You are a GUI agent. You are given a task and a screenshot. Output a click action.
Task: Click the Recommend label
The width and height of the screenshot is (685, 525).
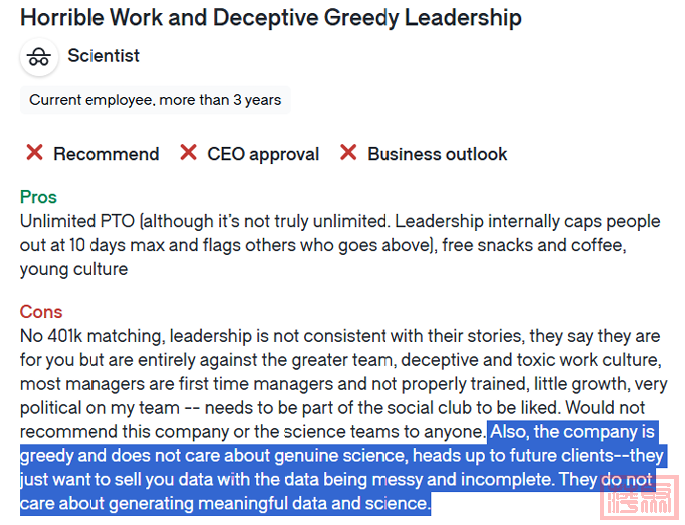106,154
